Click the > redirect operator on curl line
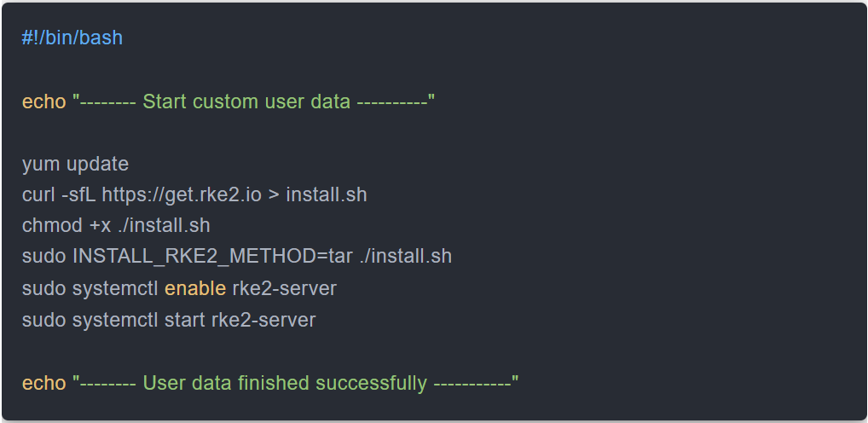The width and height of the screenshot is (868, 423). (274, 194)
